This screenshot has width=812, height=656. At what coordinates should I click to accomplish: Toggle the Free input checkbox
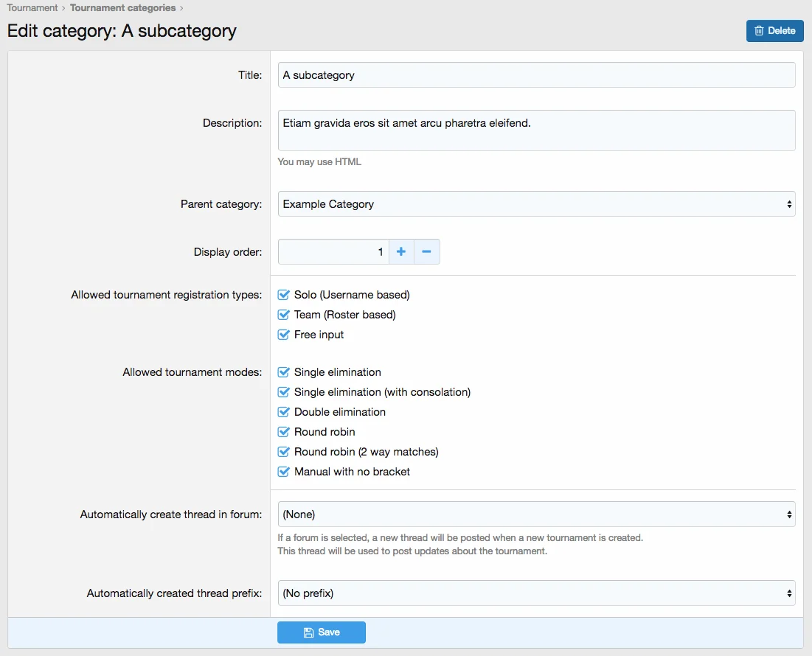point(284,335)
